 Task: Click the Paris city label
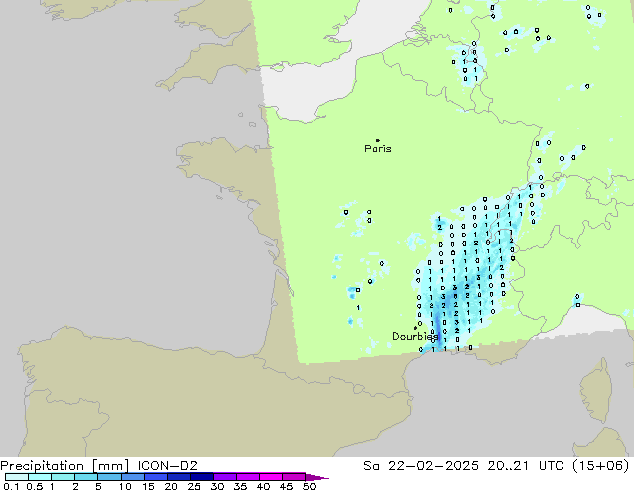point(378,149)
